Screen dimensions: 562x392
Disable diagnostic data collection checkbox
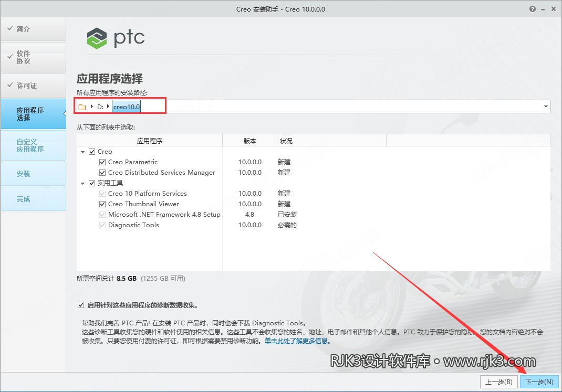tap(81, 305)
